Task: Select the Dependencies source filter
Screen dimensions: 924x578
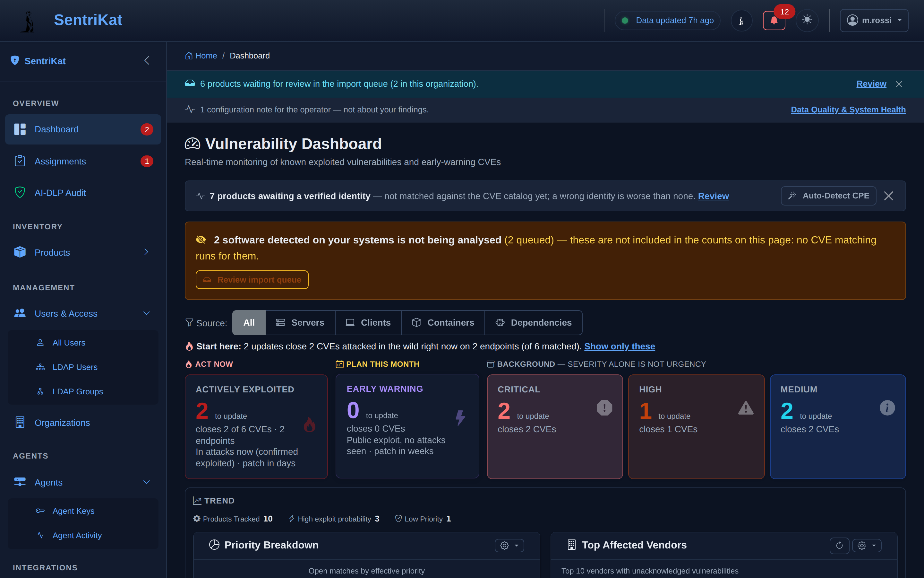Action: pyautogui.click(x=534, y=323)
